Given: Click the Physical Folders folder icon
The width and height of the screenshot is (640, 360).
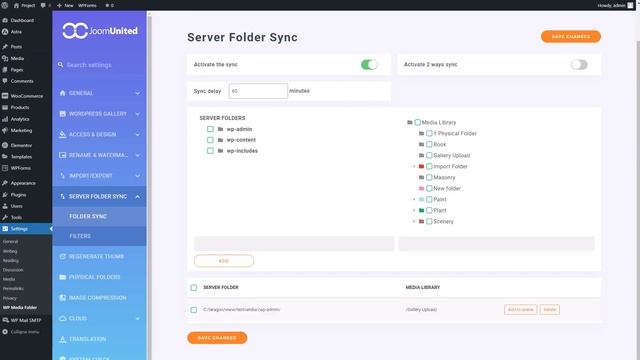Looking at the screenshot, I should click(x=62, y=277).
